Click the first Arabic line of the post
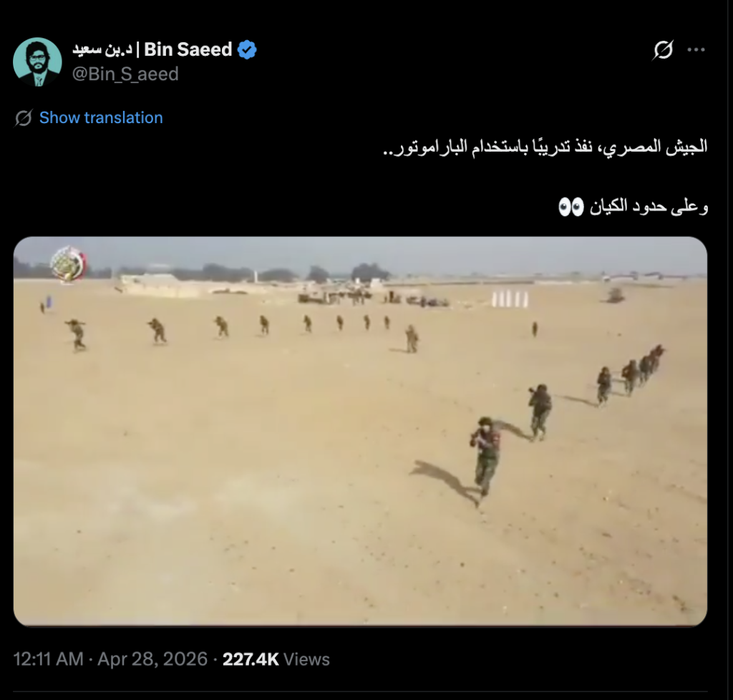Screen dimensions: 733x700 click(x=545, y=147)
